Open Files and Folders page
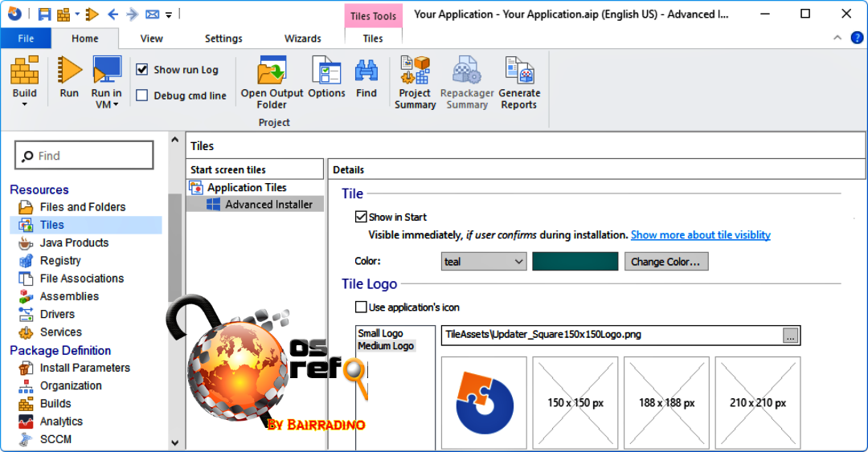Image resolution: width=868 pixels, height=452 pixels. click(83, 207)
